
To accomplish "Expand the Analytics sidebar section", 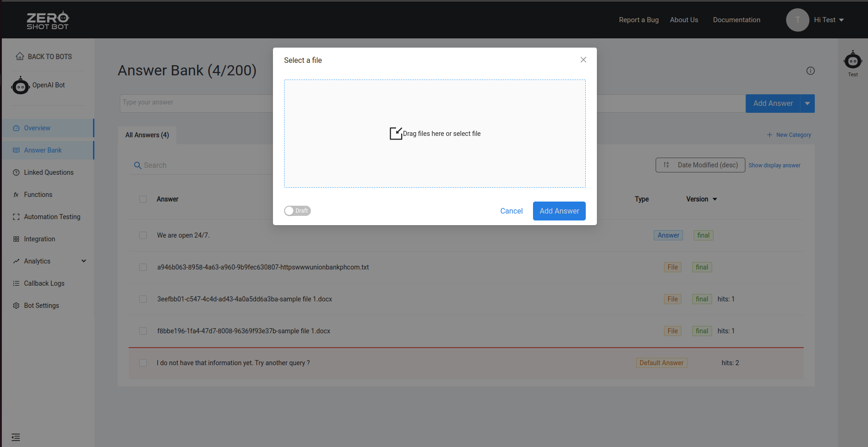I will click(37, 261).
